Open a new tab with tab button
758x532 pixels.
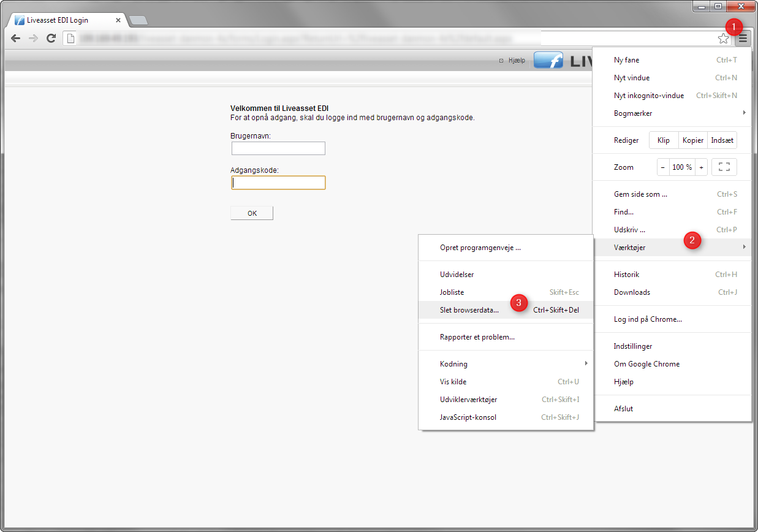138,20
